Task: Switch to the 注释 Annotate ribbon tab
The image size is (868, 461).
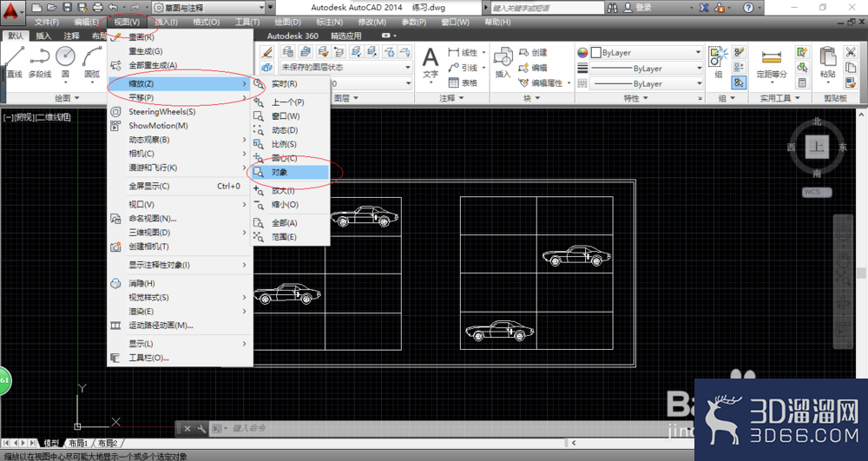Action: [x=71, y=36]
